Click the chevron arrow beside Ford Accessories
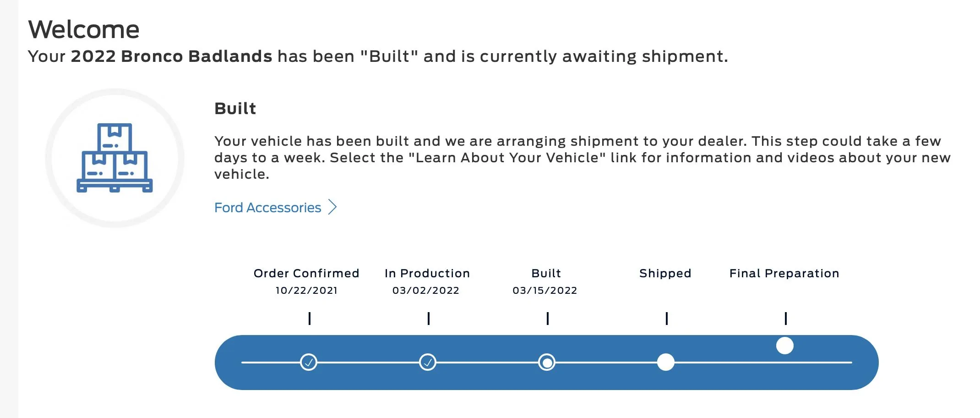This screenshot has height=418, width=980. 333,207
